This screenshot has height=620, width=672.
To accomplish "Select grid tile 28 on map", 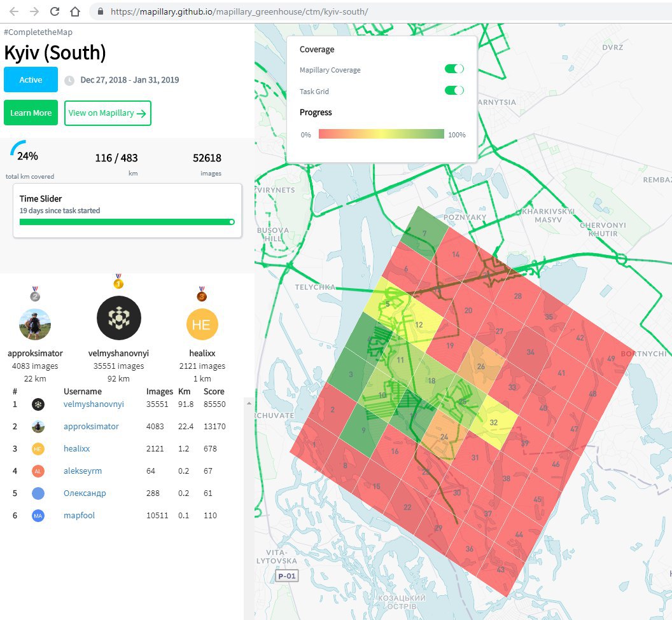I will 518,296.
